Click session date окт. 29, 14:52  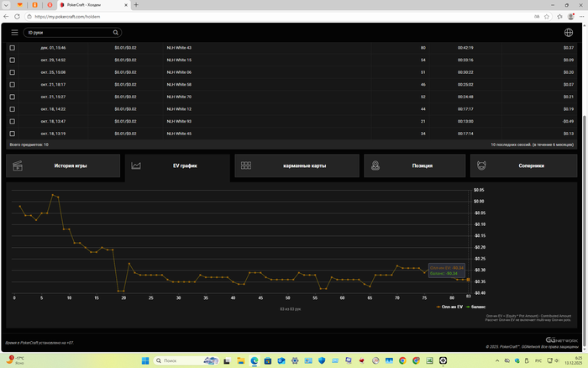tap(53, 60)
